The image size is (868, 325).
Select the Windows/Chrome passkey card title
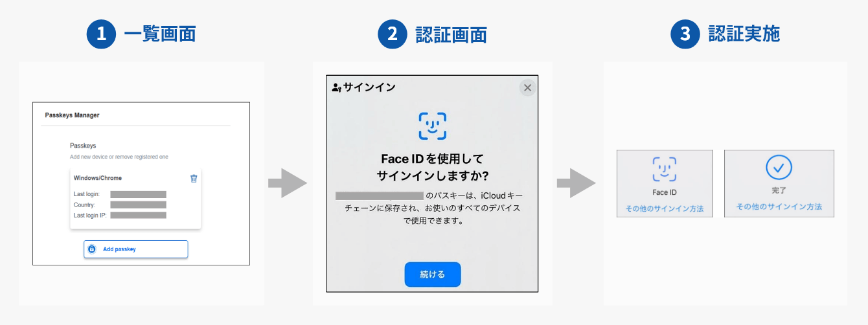pyautogui.click(x=98, y=178)
